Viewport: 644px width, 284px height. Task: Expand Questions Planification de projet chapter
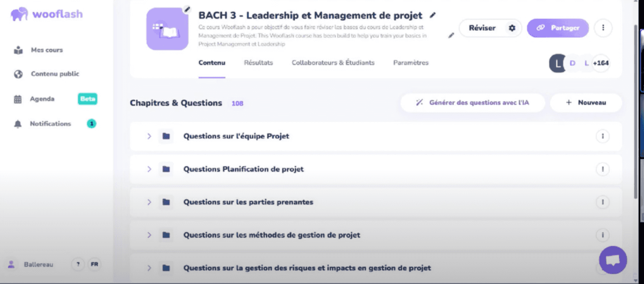point(149,169)
